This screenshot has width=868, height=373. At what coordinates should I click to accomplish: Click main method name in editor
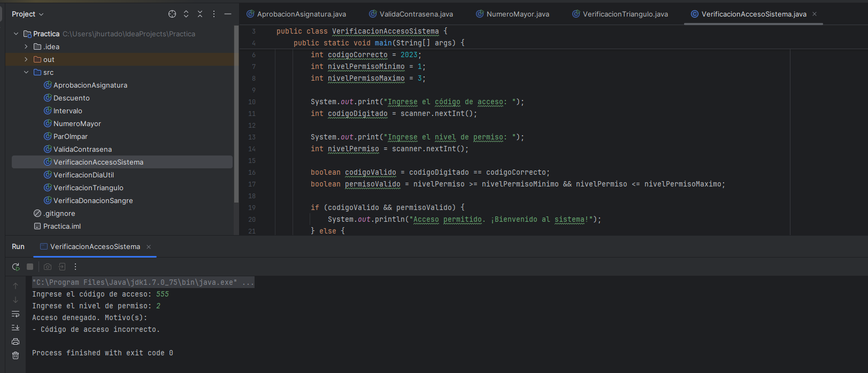(383, 43)
